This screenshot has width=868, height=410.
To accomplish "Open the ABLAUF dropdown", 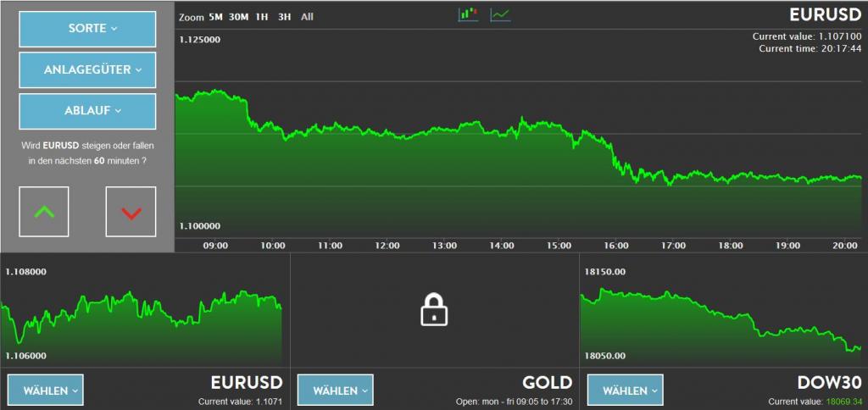I will 87,111.
